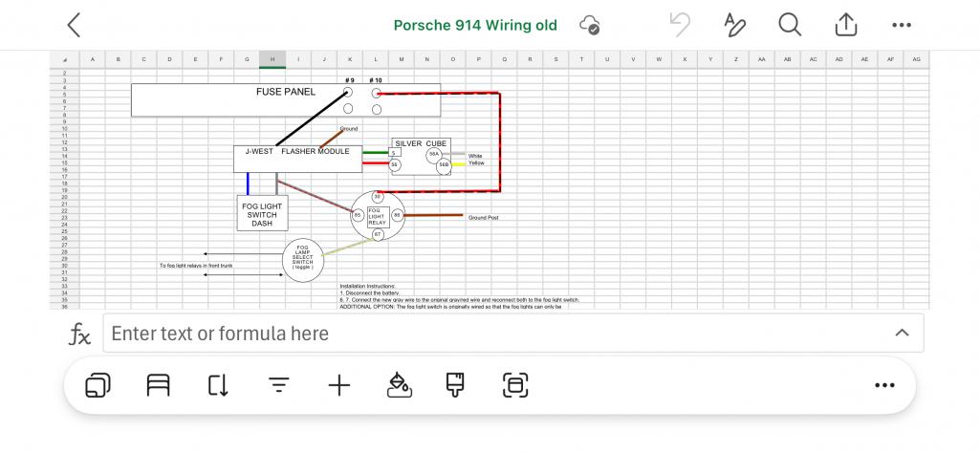Tap the sort column icon

[x=218, y=385]
